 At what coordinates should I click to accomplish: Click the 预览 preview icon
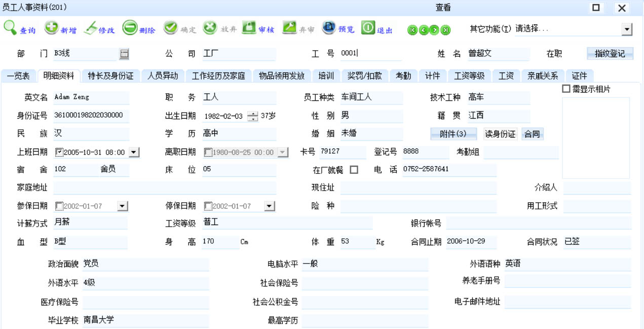click(x=329, y=28)
